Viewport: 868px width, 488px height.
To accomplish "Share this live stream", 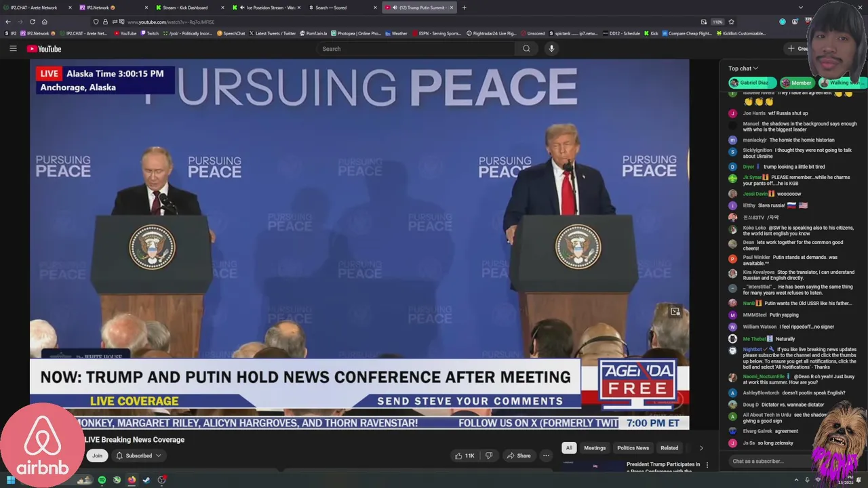I will (x=519, y=455).
